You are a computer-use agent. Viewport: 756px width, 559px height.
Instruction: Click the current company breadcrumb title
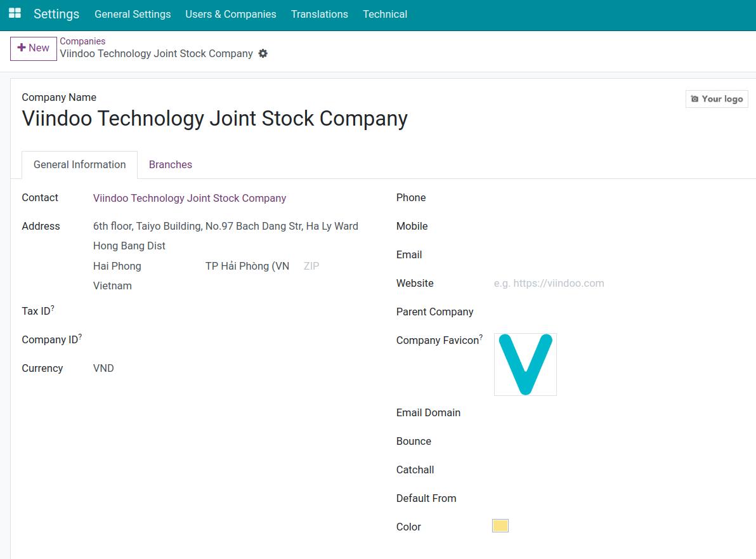tap(156, 53)
